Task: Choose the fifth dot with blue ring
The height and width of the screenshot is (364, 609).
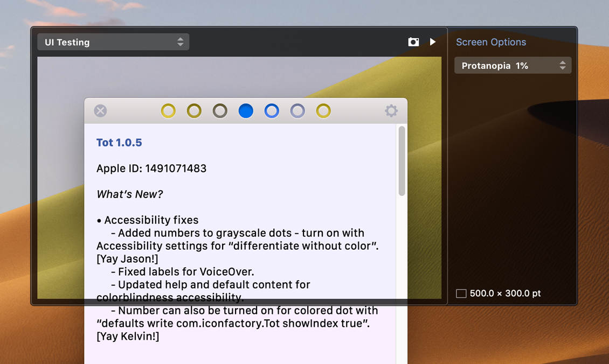Action: [272, 111]
